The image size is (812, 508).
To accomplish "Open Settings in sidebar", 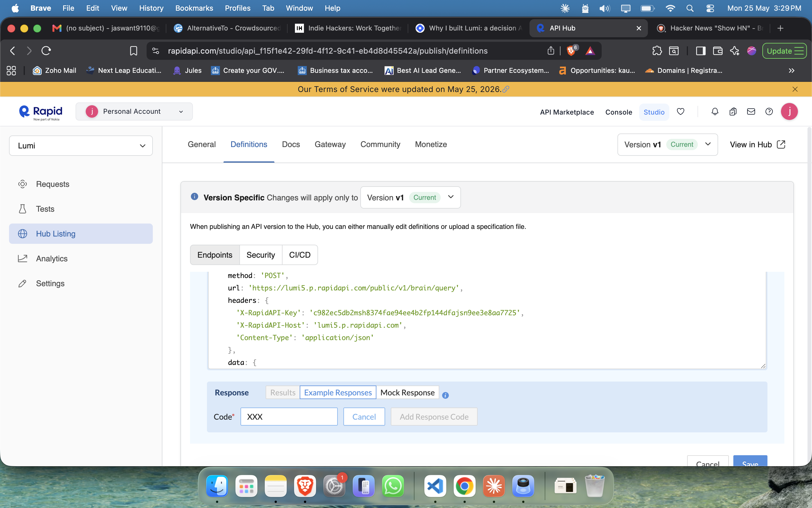I will tap(81, 284).
